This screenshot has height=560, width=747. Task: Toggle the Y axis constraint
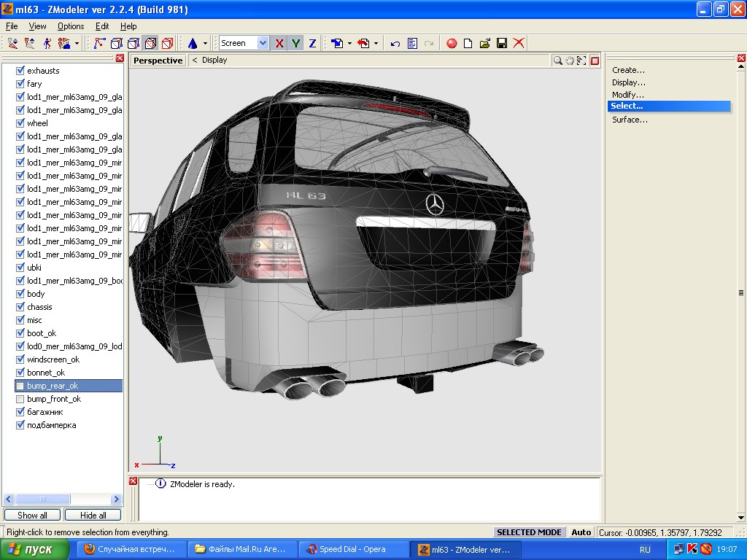[296, 43]
